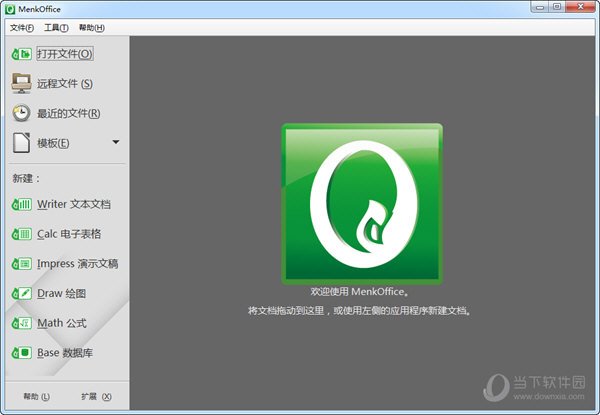Click the MenkOffice title bar app icon

click(10, 9)
